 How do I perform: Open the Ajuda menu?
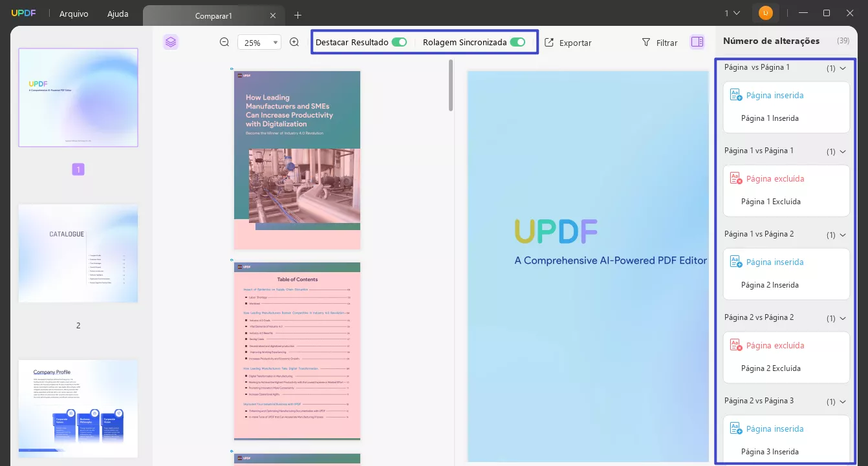pos(118,14)
